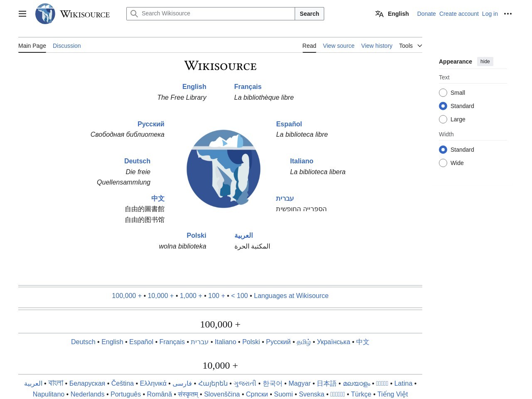The height and width of the screenshot is (399, 532).
Task: Open the View history tab
Action: tap(377, 46)
